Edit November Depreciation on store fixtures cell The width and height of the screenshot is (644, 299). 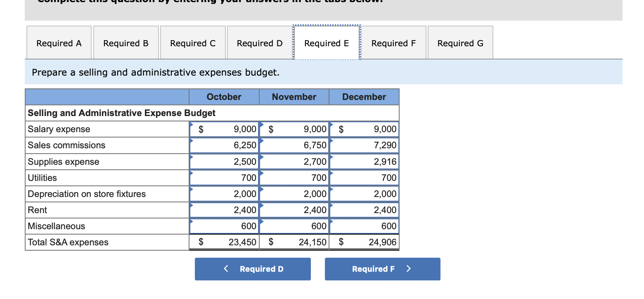point(294,194)
